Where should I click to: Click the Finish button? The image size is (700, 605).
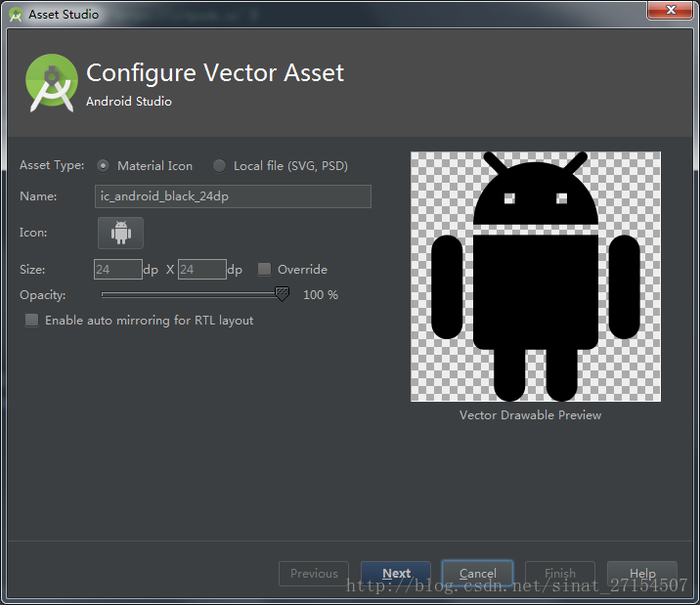pos(560,574)
